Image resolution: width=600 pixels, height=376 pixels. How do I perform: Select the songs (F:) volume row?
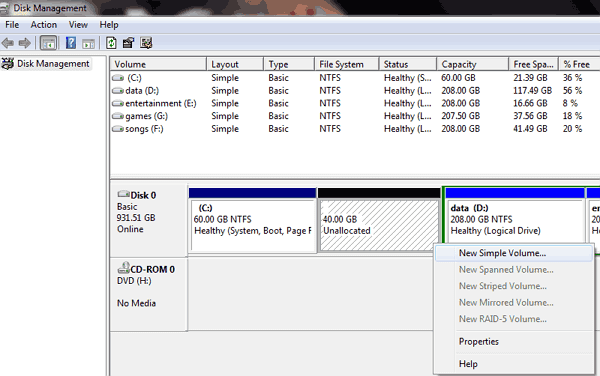355,129
